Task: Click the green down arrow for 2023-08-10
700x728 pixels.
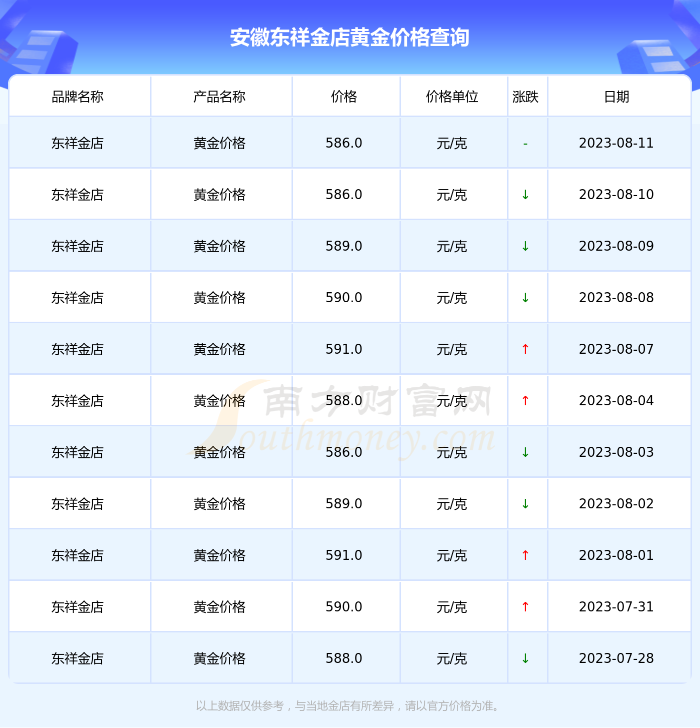Action: (x=525, y=195)
